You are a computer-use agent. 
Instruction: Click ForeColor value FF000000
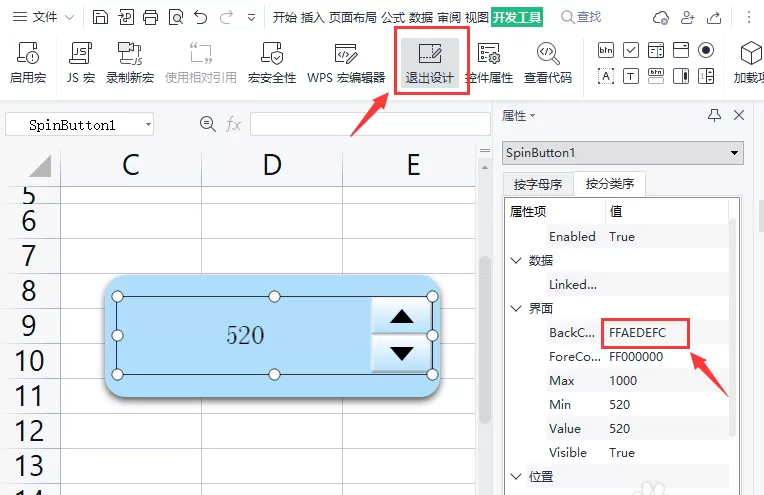click(636, 357)
